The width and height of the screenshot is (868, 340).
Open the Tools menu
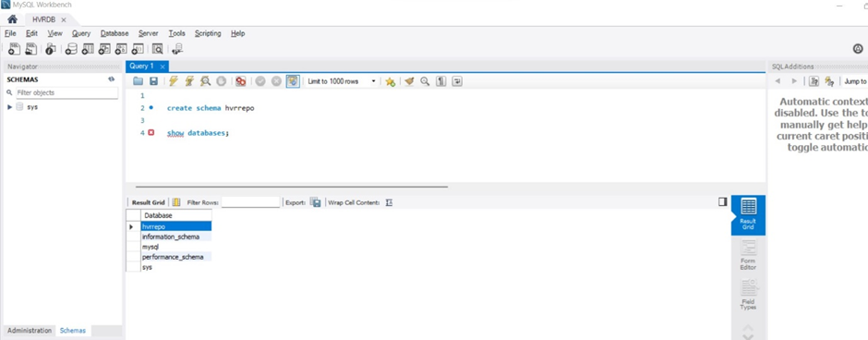click(x=177, y=33)
